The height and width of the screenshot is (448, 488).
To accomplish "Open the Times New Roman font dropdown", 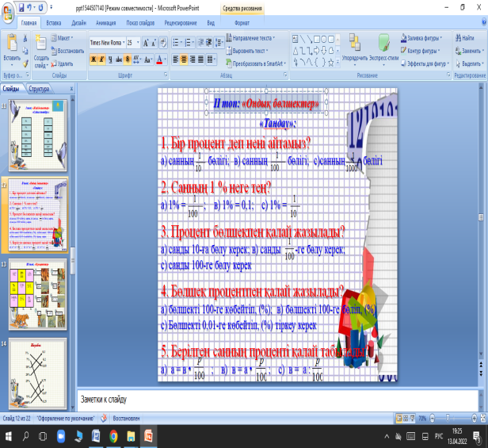I will (124, 43).
